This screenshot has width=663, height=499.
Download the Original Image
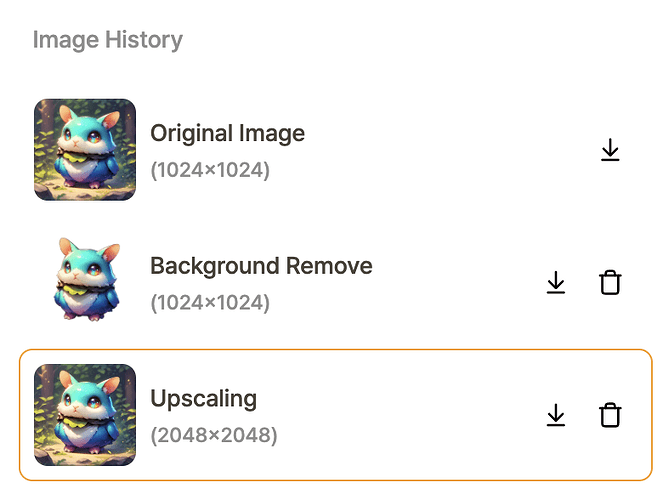[x=610, y=150]
